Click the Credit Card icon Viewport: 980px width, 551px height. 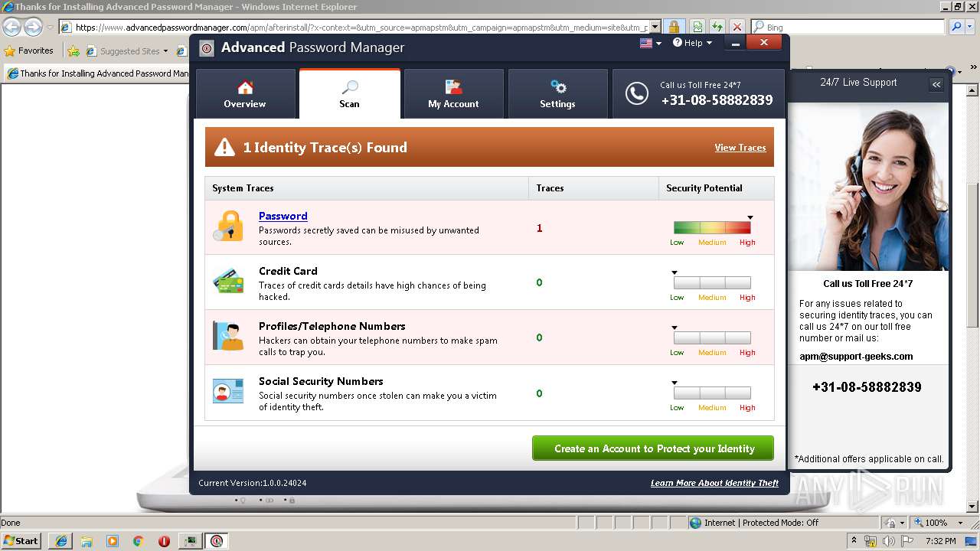(x=228, y=282)
